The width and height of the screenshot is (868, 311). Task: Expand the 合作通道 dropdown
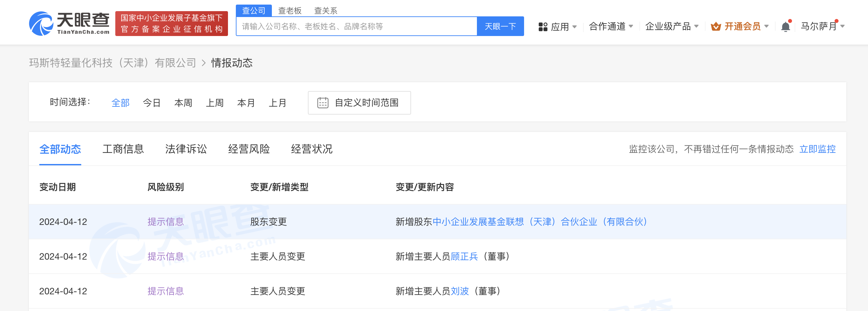pos(611,26)
